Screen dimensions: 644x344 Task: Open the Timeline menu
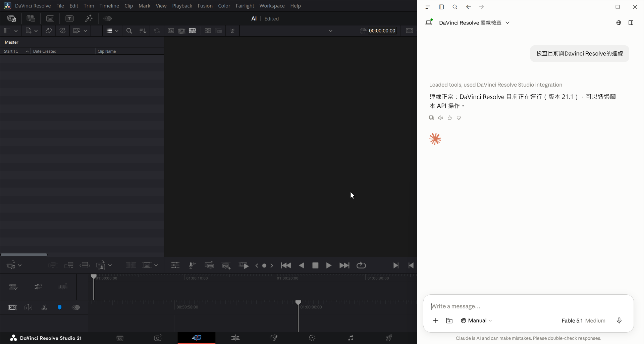(x=109, y=6)
